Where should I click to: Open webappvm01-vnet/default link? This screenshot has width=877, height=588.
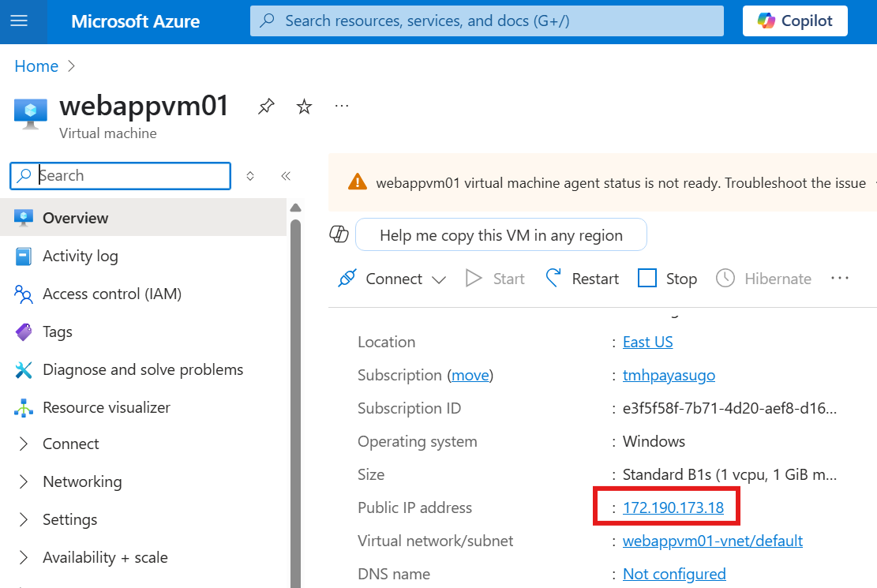[713, 541]
